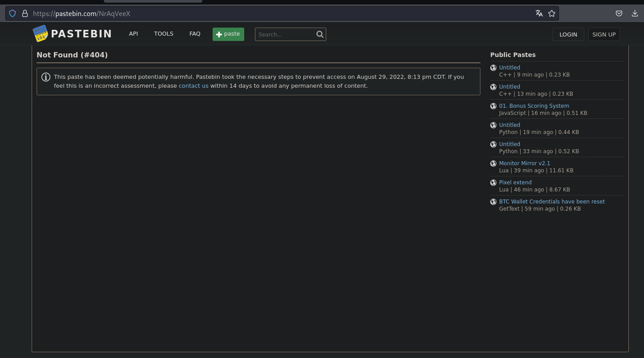Focus the Pastebin search input field
Screen dimensions: 644x358
tap(285, 34)
